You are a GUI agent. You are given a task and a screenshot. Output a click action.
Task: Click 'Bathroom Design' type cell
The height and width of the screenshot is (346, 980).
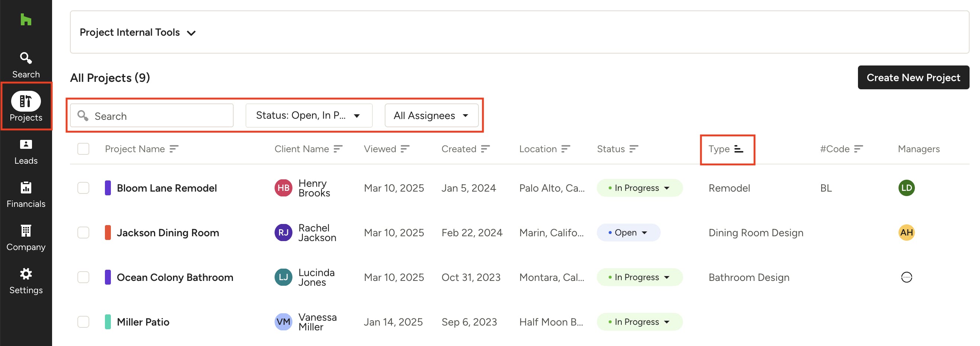tap(749, 277)
